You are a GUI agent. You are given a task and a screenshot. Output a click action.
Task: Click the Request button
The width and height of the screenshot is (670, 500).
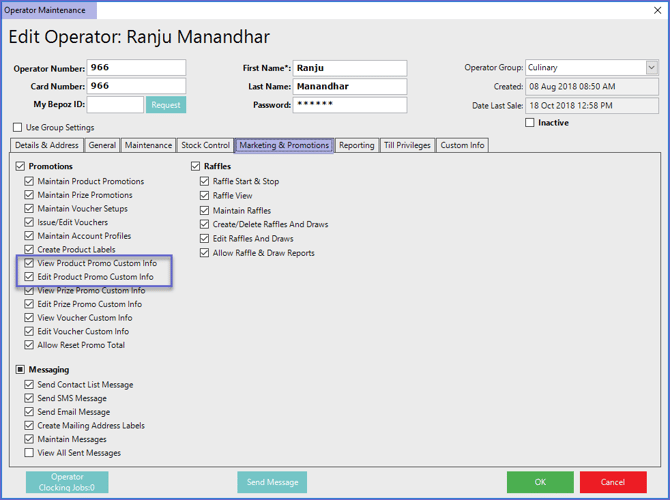click(166, 105)
